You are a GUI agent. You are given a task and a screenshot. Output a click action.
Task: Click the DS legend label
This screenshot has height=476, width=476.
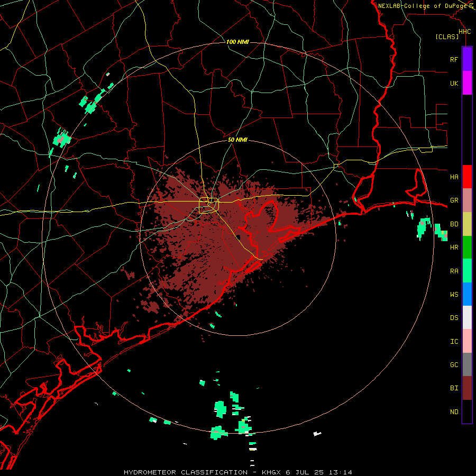(454, 318)
